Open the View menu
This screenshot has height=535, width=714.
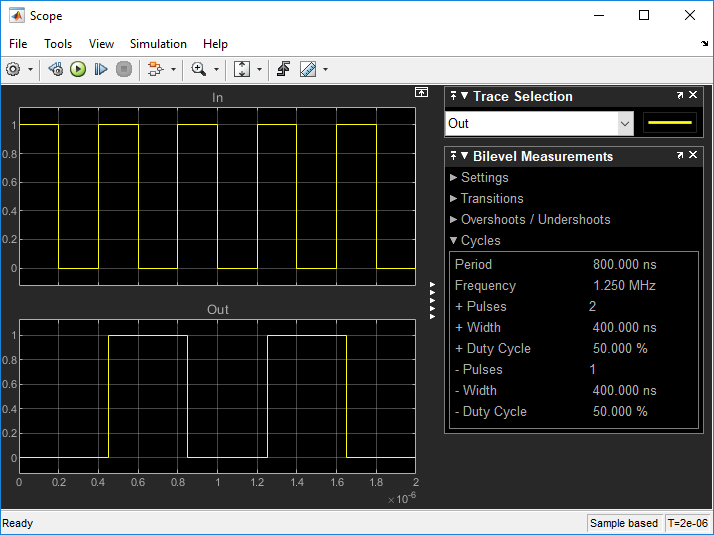click(101, 44)
